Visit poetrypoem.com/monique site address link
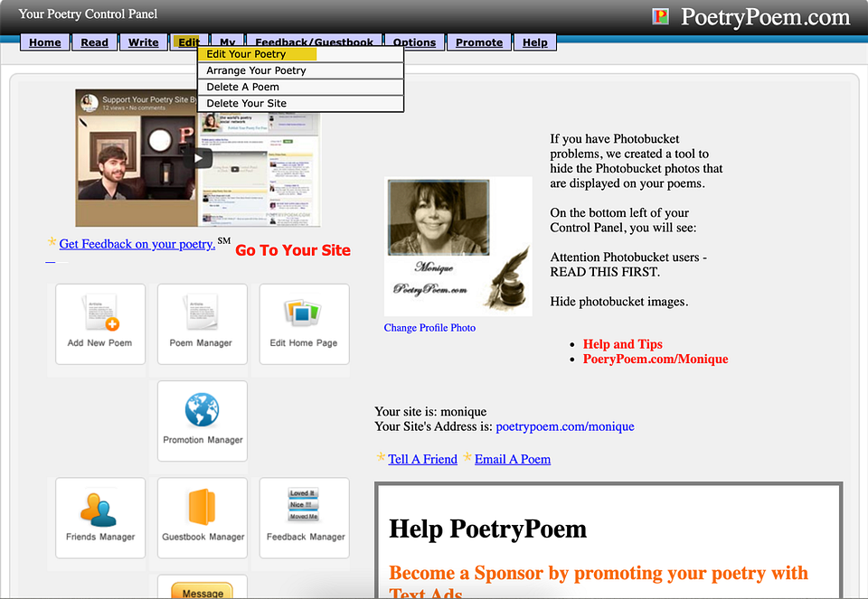The image size is (868, 599). click(565, 426)
